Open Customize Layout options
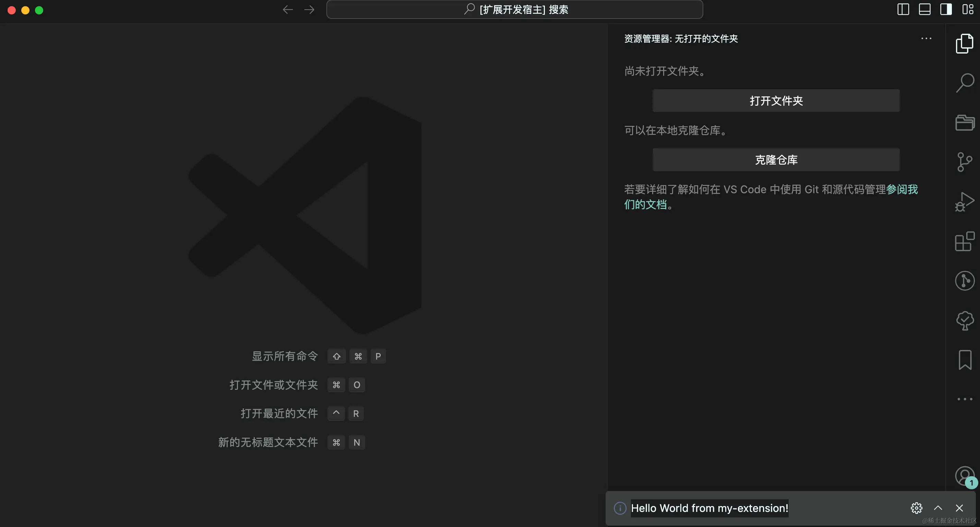Image resolution: width=980 pixels, height=527 pixels. [967, 10]
